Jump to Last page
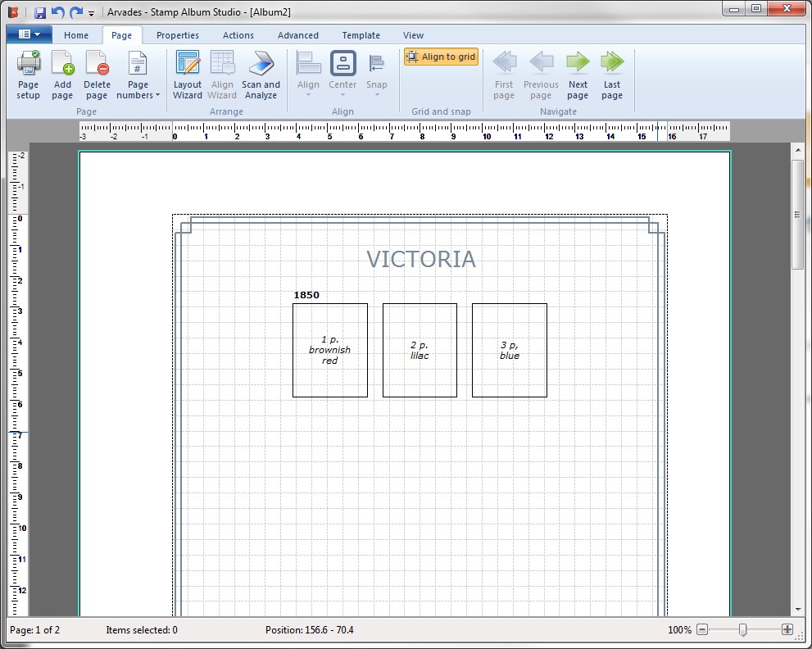 coord(612,75)
